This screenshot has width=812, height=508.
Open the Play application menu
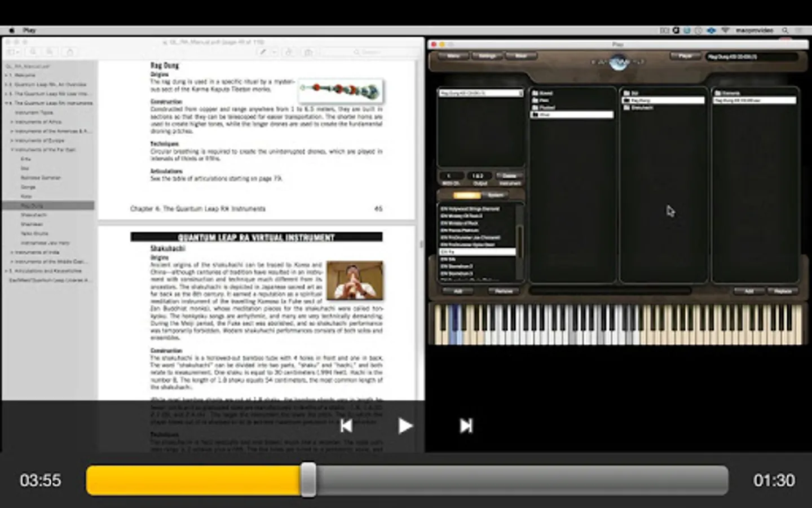(x=29, y=30)
